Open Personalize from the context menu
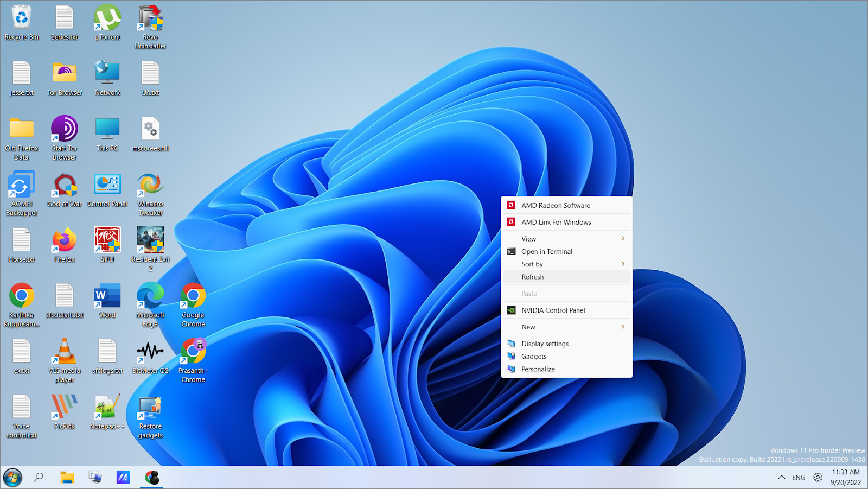 [x=538, y=369]
